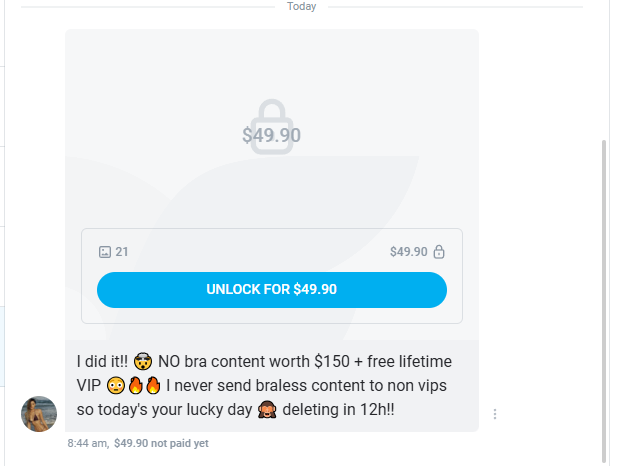Click the 8:44 am message timestamp
The width and height of the screenshot is (622, 466).
coord(87,443)
